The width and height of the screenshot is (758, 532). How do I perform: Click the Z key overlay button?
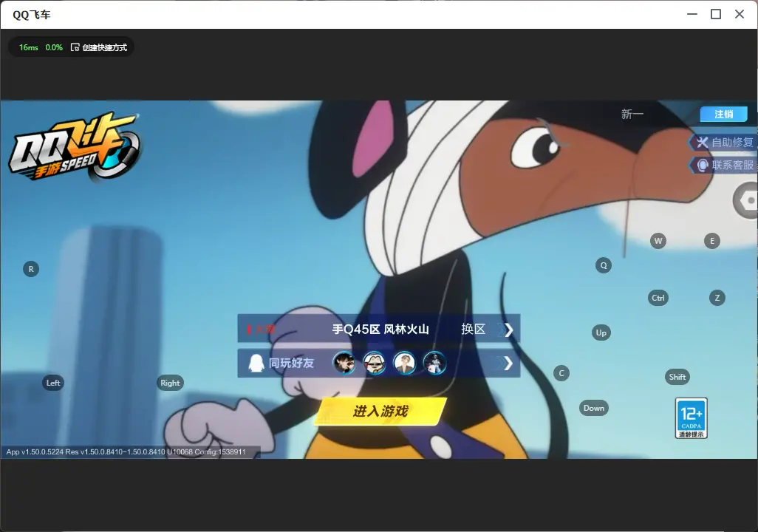[x=717, y=298]
